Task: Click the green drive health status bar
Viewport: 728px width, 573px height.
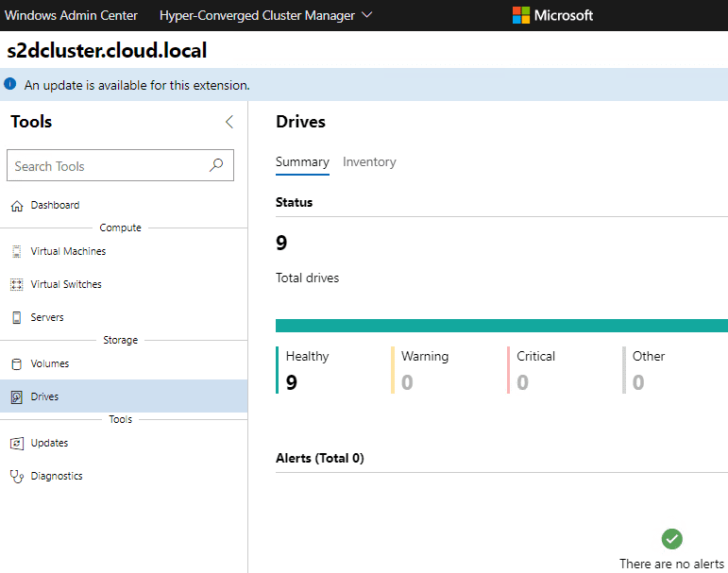Action: click(x=500, y=326)
